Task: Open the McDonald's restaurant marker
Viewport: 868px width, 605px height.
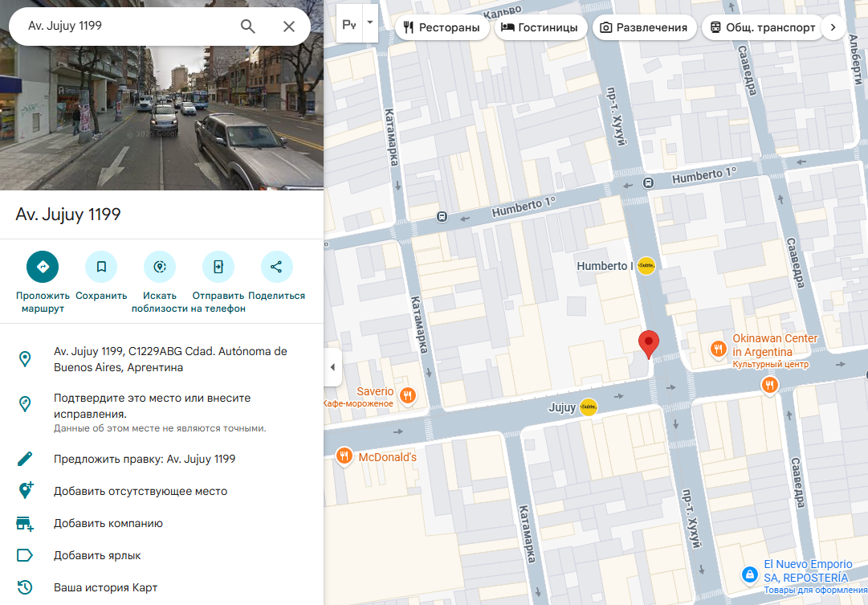Action: pos(344,457)
